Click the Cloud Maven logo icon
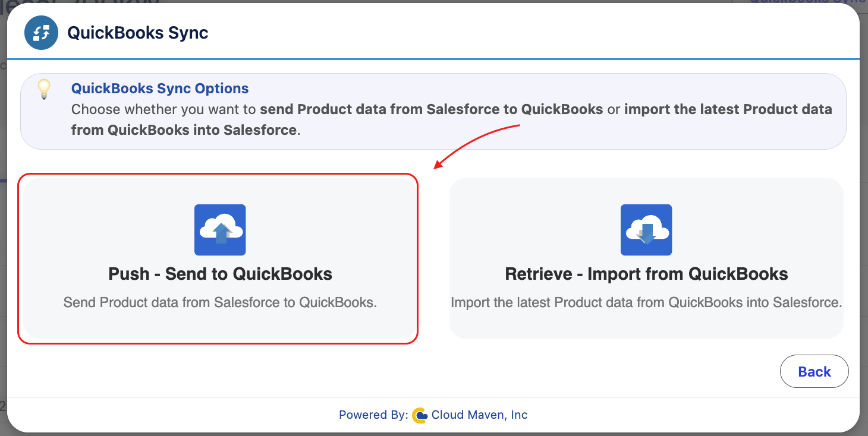Screen dimensions: 868x436 pyautogui.click(x=420, y=415)
